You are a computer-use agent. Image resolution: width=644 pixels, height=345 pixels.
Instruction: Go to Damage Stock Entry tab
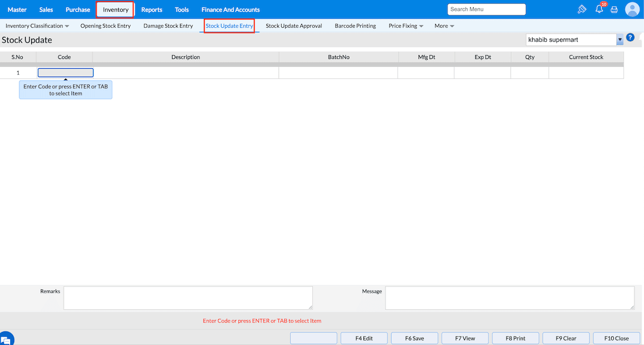pyautogui.click(x=168, y=26)
